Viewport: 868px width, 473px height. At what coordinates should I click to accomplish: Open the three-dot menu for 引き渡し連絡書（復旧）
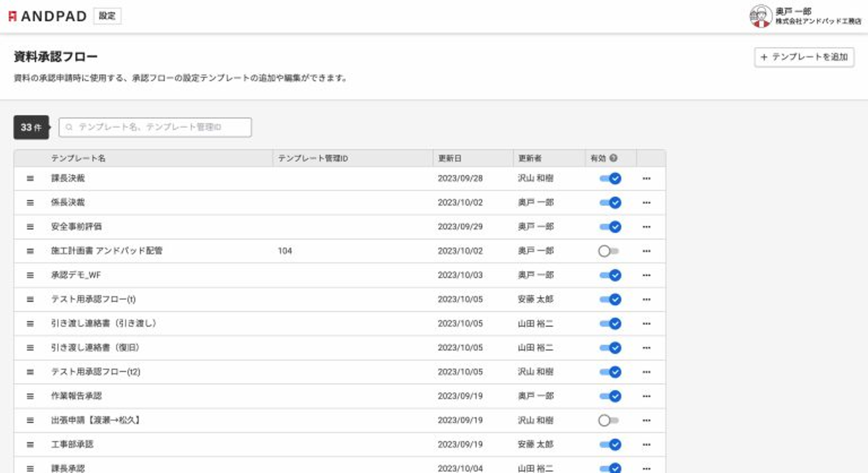click(646, 348)
